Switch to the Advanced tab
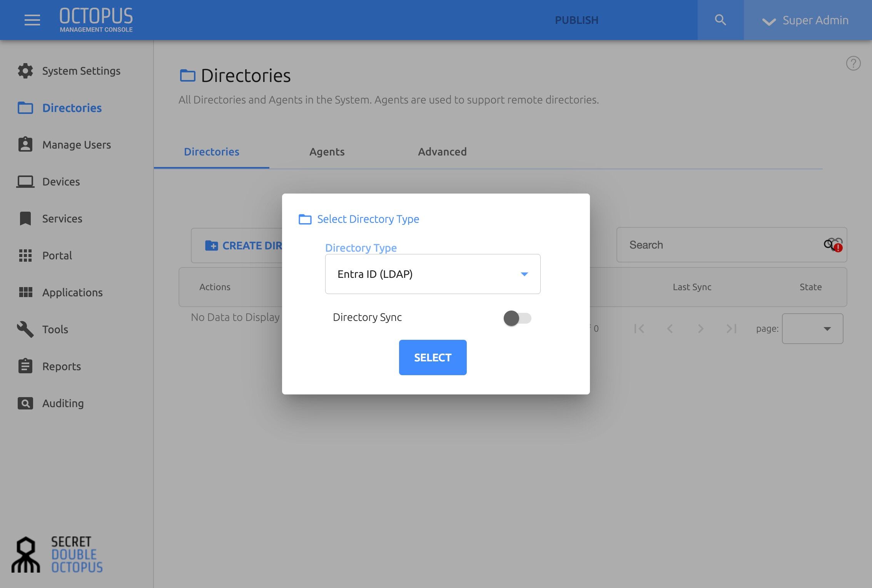Screen dimensions: 872x588 tap(443, 152)
